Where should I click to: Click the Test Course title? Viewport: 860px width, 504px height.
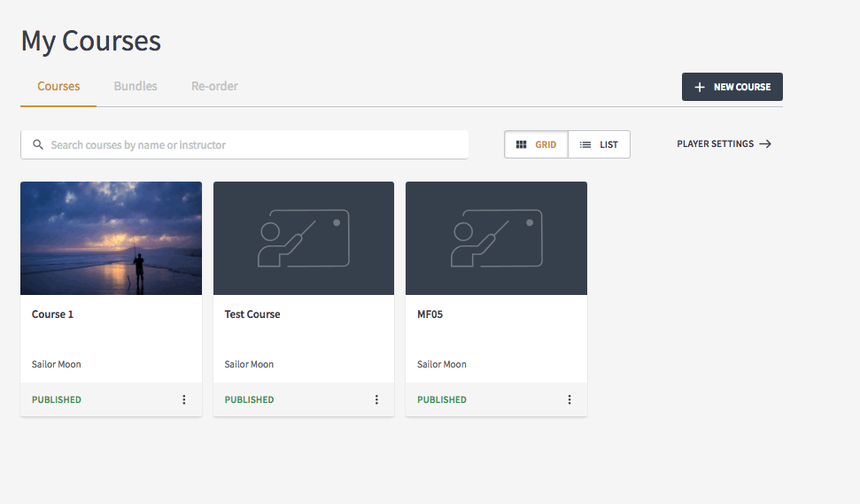pyautogui.click(x=252, y=314)
